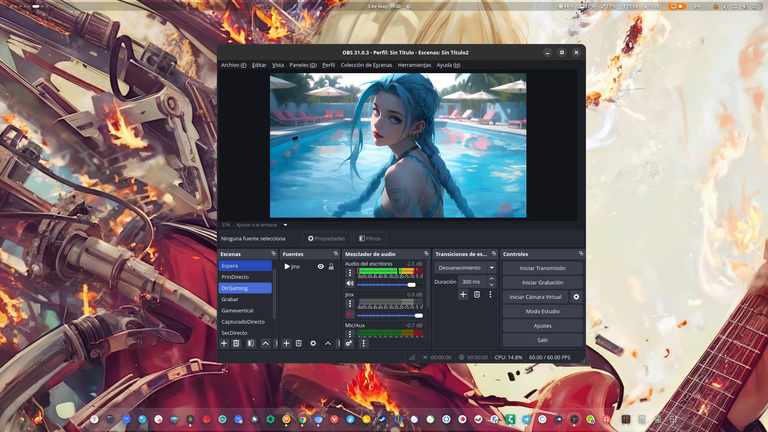Open the Colección de Escenas menu

pyautogui.click(x=366, y=65)
